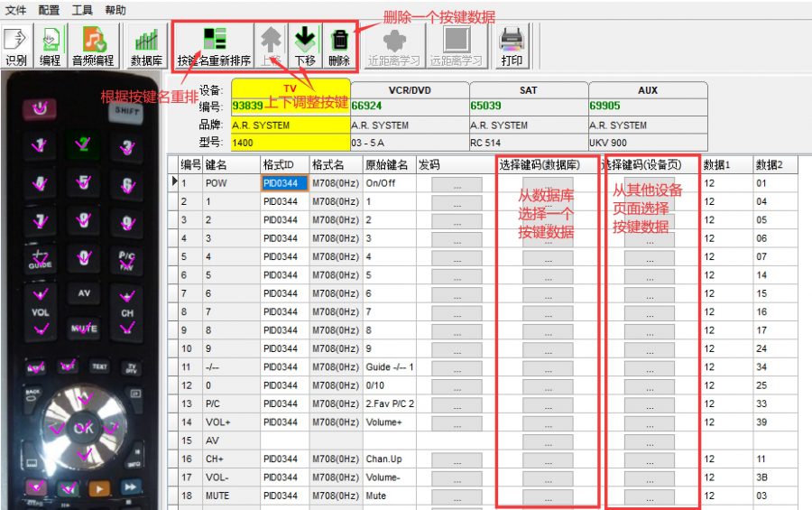The image size is (812, 510).
Task: Click 发码 button for POW row
Action: (x=456, y=183)
